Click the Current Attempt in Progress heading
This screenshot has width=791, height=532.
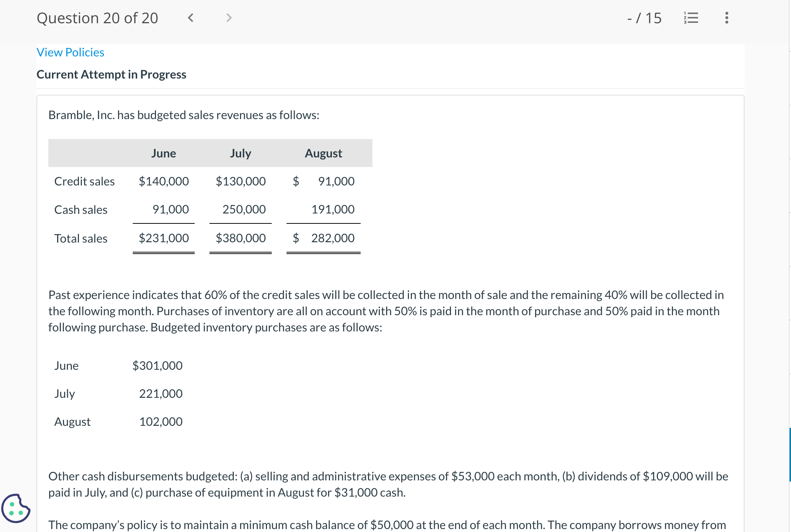click(x=111, y=74)
